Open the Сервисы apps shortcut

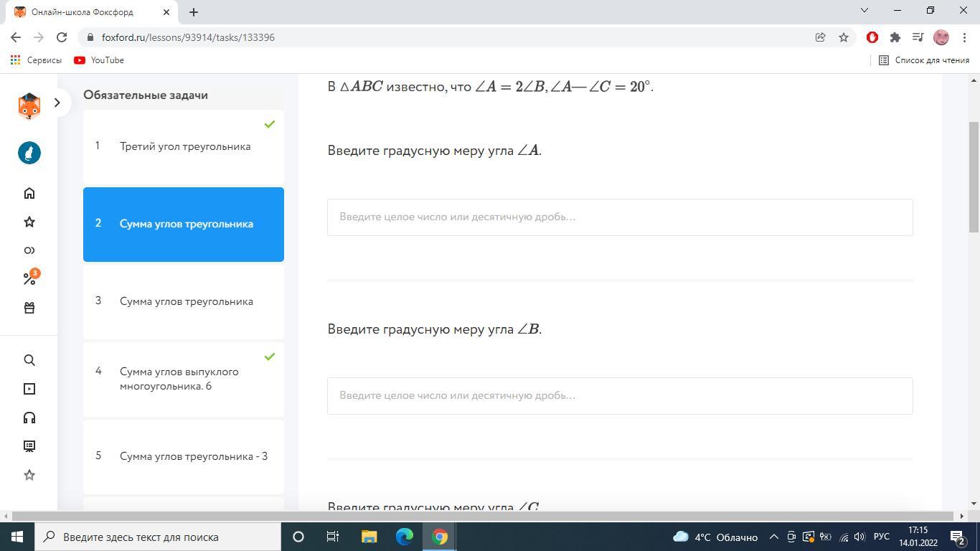coord(36,60)
